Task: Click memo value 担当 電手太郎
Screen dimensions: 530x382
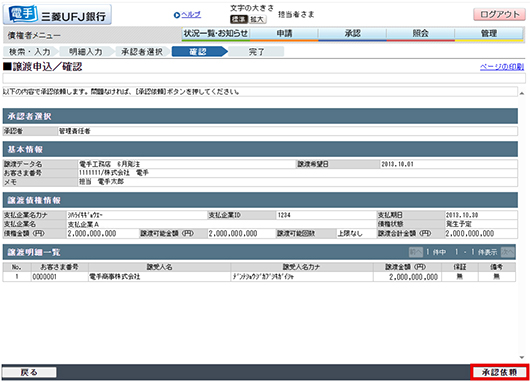Action: (101, 182)
